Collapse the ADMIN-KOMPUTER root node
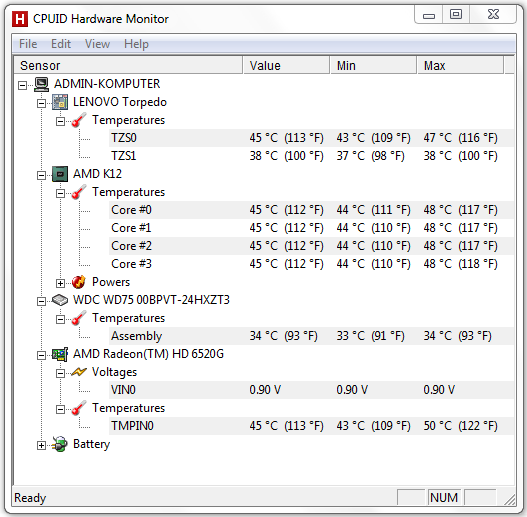 [23, 85]
